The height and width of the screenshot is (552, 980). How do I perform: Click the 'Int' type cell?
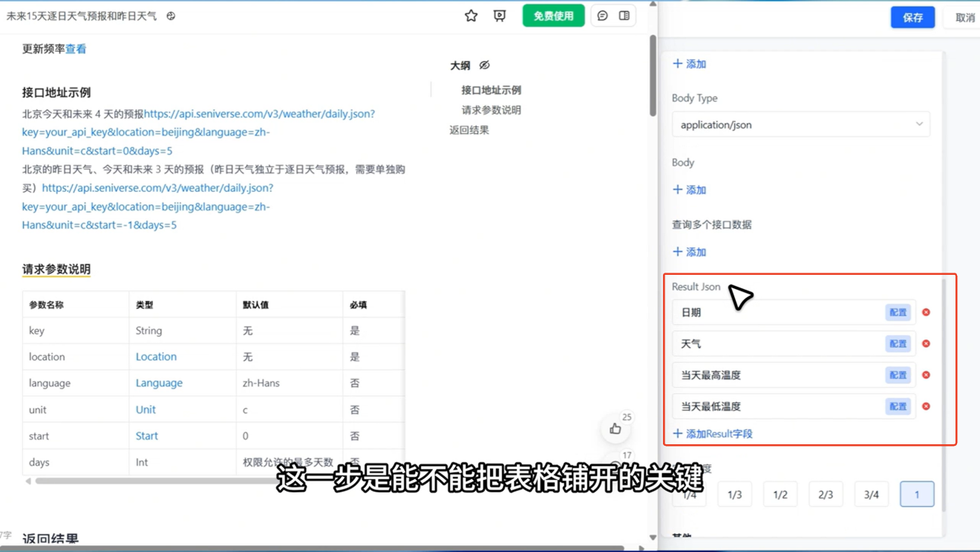coord(183,462)
